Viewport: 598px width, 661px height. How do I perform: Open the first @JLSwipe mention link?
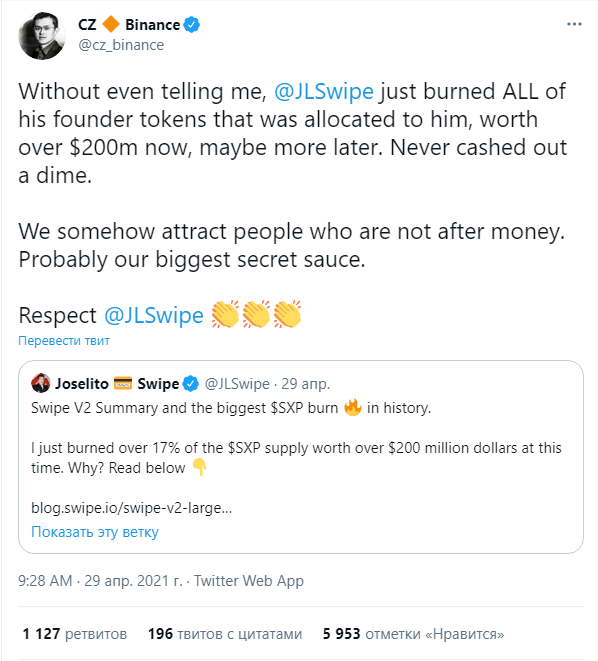[x=324, y=91]
